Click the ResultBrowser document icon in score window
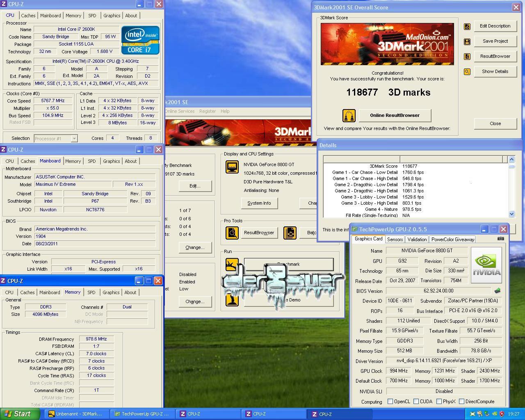 coord(467,57)
